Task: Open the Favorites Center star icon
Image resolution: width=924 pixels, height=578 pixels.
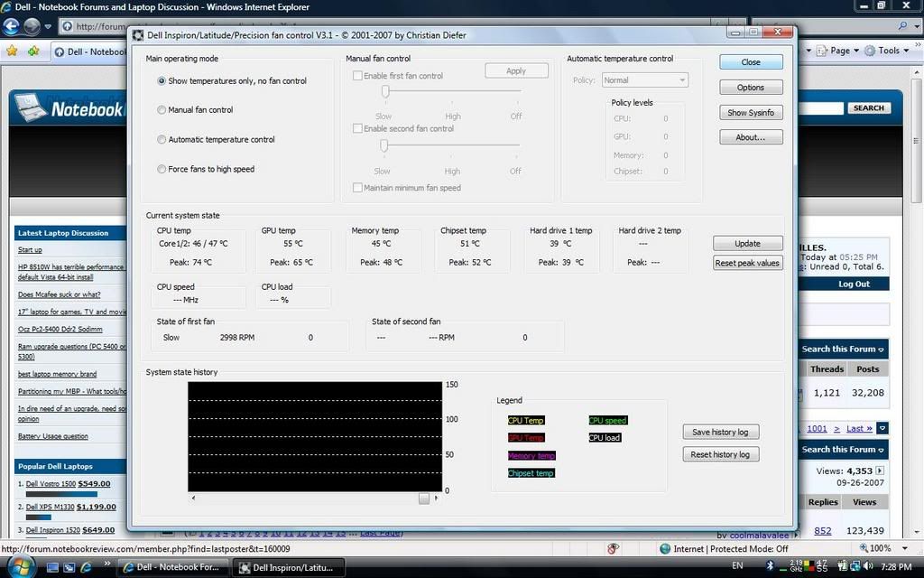Action: [12, 51]
